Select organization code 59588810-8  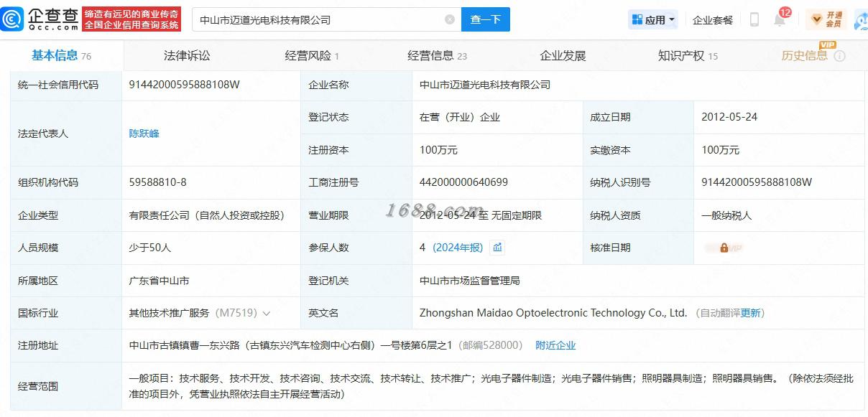click(157, 182)
